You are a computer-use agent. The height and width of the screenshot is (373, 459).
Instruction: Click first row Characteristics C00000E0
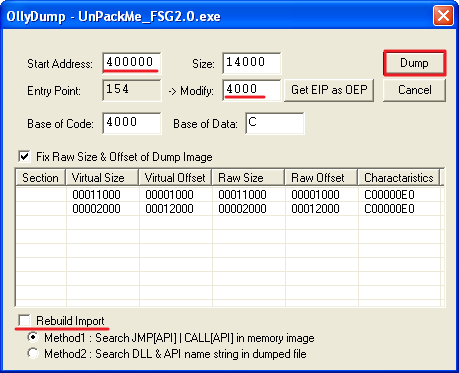(389, 195)
